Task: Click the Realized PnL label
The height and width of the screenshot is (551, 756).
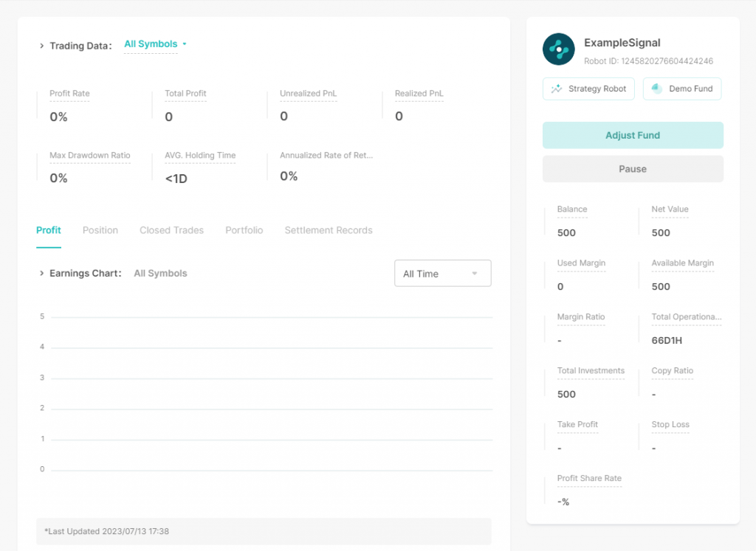Action: 419,94
